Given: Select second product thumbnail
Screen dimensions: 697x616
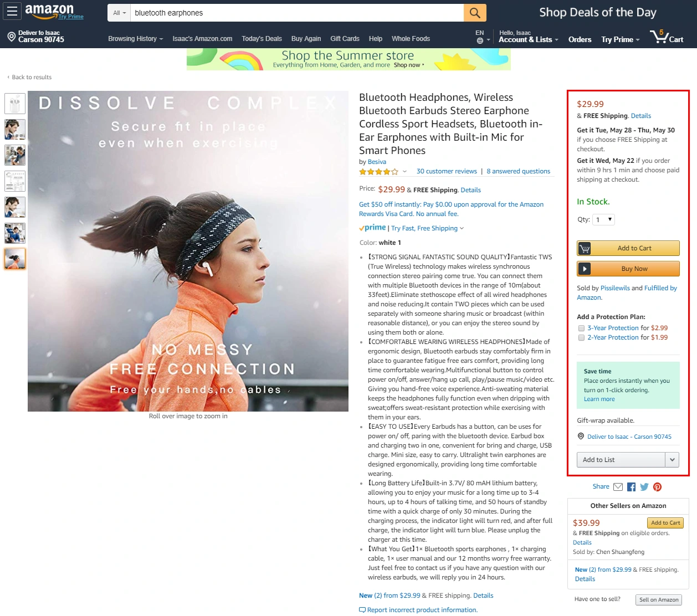Looking at the screenshot, I should pos(15,129).
